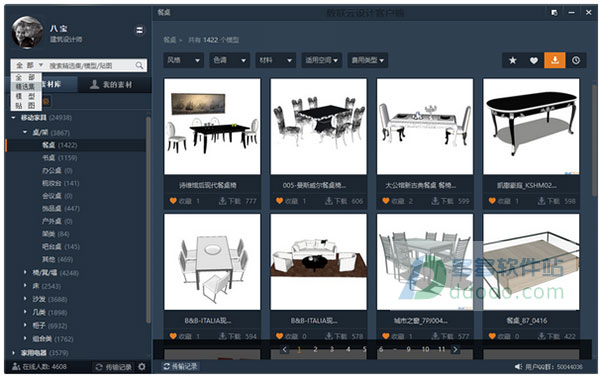This screenshot has height=376, width=600.
Task: Open the 适用空间 filter dropdown
Action: coord(321,60)
